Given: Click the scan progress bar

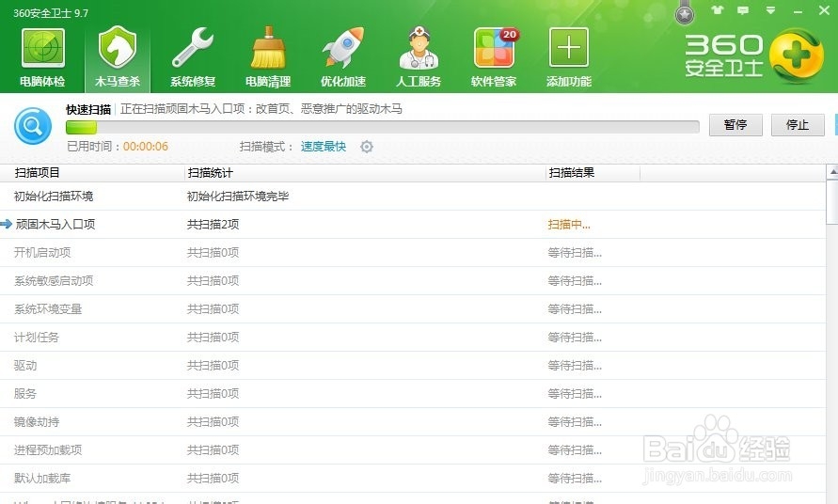Looking at the screenshot, I should [x=382, y=127].
